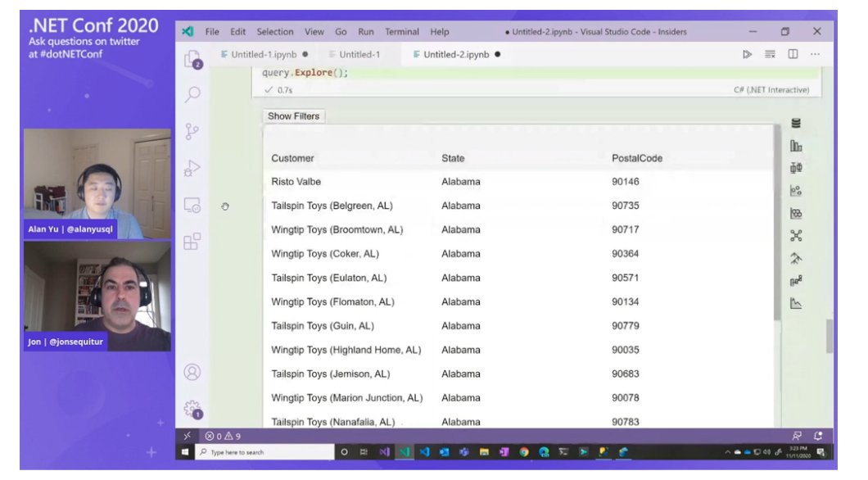Change the C# (.NET Interactive) cell language
This screenshot has height=480, width=868.
[771, 89]
